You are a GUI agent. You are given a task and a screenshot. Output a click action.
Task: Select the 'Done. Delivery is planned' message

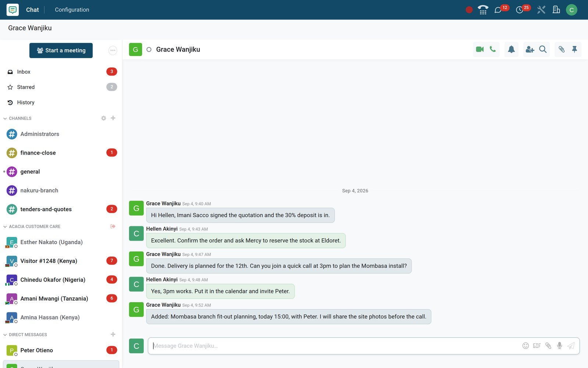tap(279, 266)
